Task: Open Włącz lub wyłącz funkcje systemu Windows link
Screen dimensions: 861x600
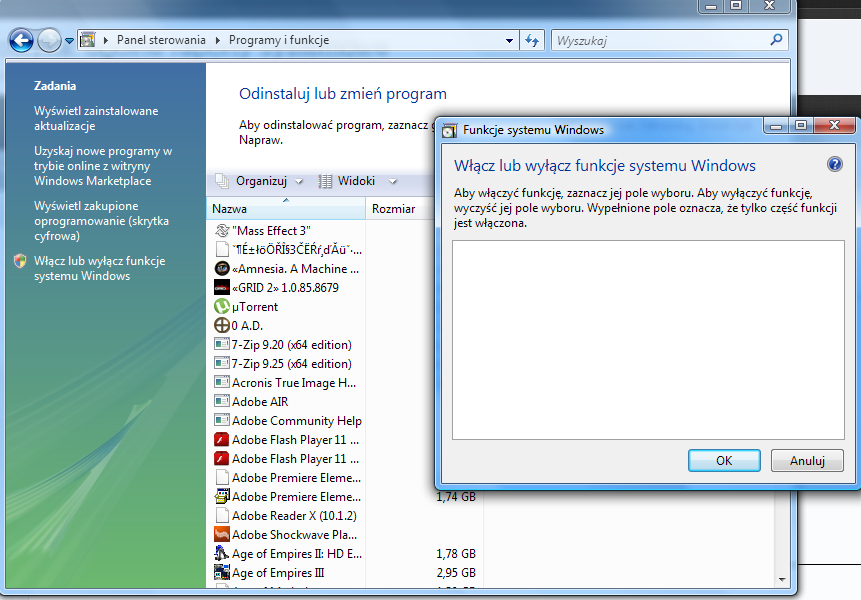Action: tap(99, 268)
